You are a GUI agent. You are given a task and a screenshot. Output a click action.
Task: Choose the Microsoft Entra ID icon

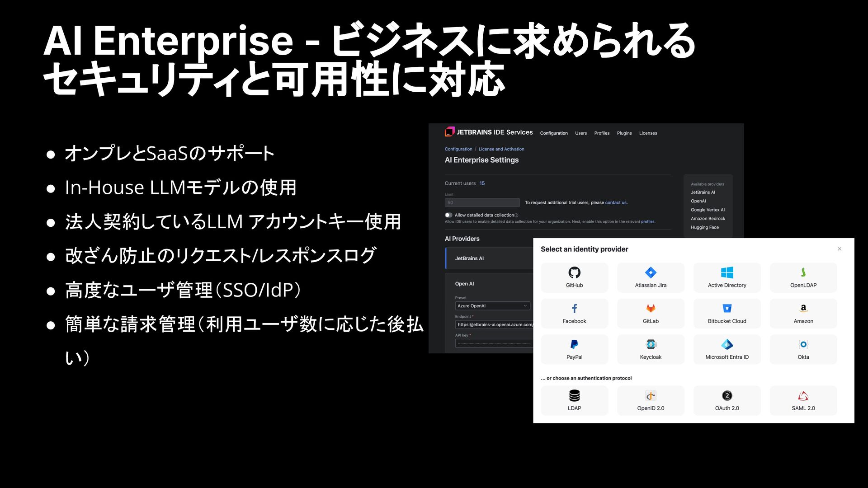click(x=727, y=344)
